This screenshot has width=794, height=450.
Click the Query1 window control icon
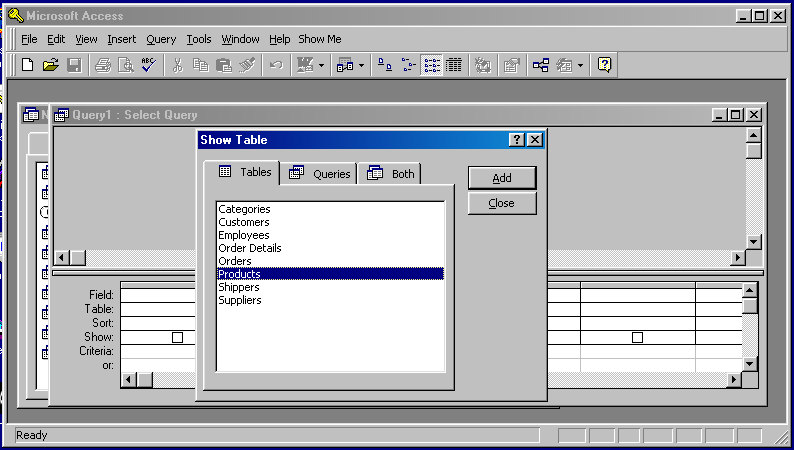[x=61, y=115]
